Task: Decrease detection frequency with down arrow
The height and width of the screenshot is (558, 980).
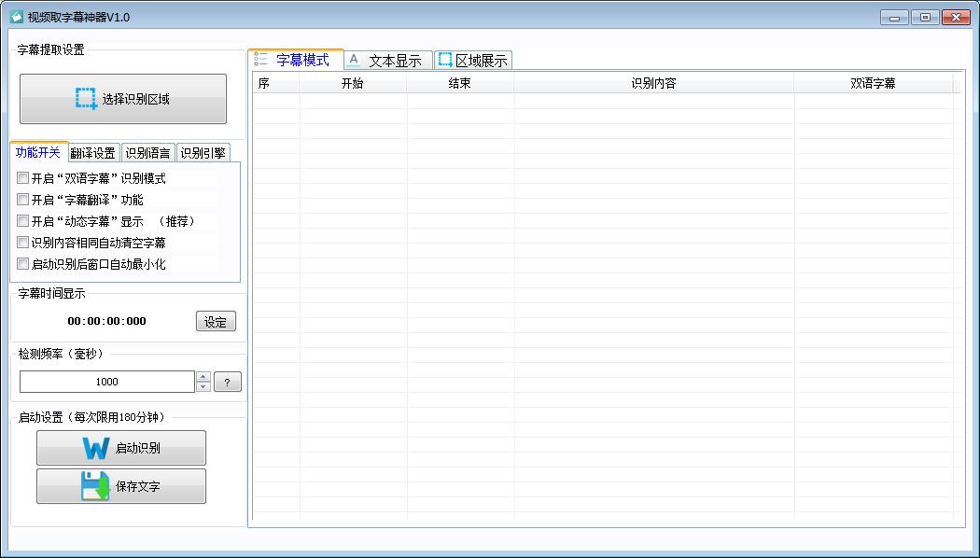Action: click(x=203, y=387)
